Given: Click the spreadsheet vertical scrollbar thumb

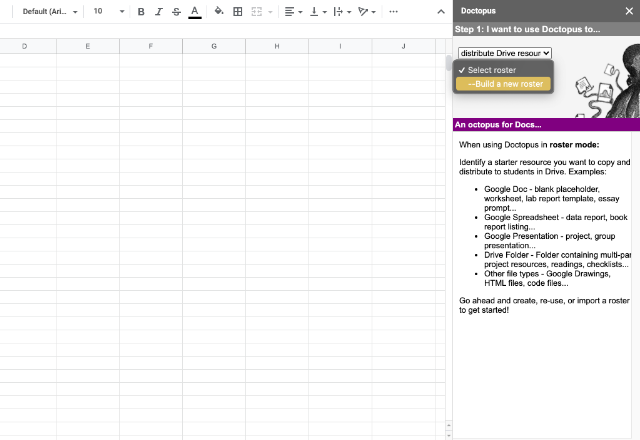Looking at the screenshot, I should pyautogui.click(x=449, y=63).
